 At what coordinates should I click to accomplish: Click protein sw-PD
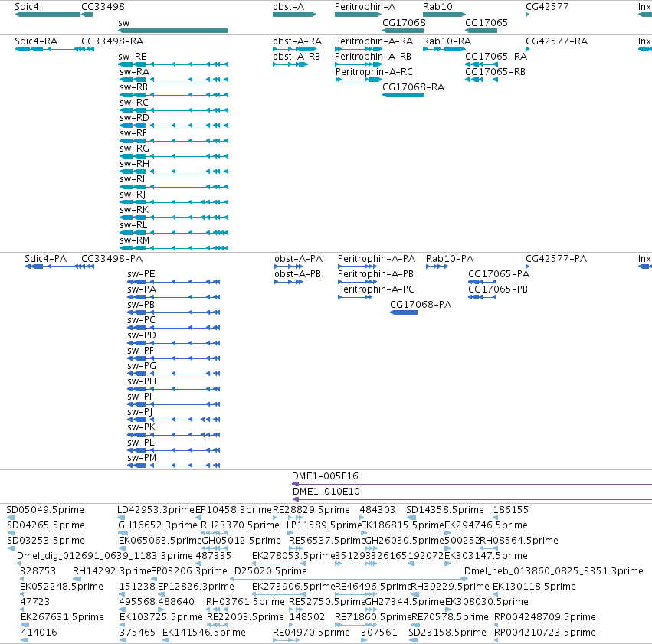pos(173,343)
